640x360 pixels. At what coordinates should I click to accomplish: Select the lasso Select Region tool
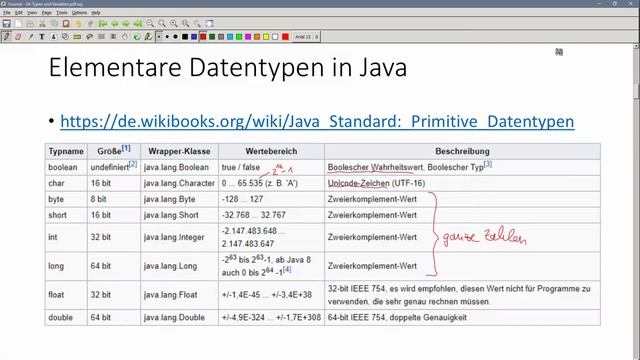click(x=89, y=37)
